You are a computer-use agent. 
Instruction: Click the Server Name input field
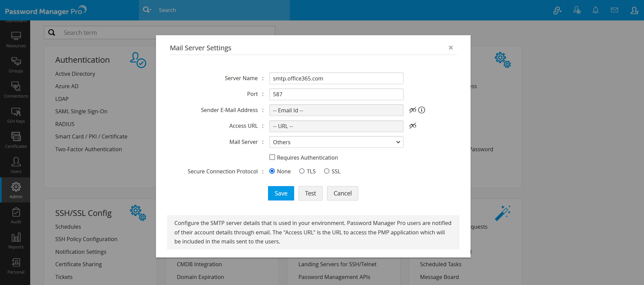(x=336, y=78)
